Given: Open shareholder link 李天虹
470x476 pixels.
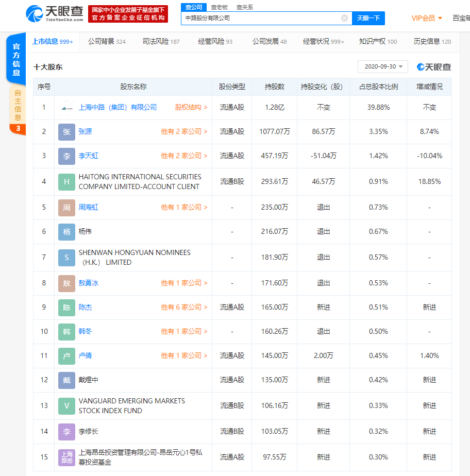Looking at the screenshot, I should click(x=88, y=156).
